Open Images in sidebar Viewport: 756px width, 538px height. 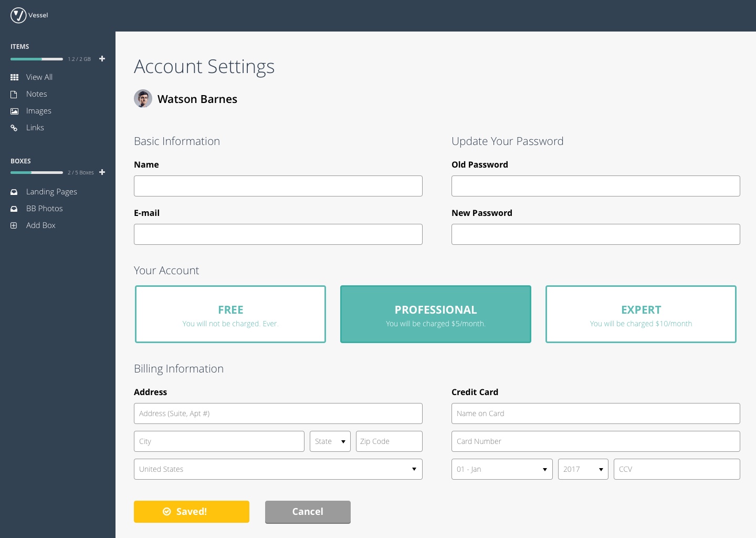39,111
